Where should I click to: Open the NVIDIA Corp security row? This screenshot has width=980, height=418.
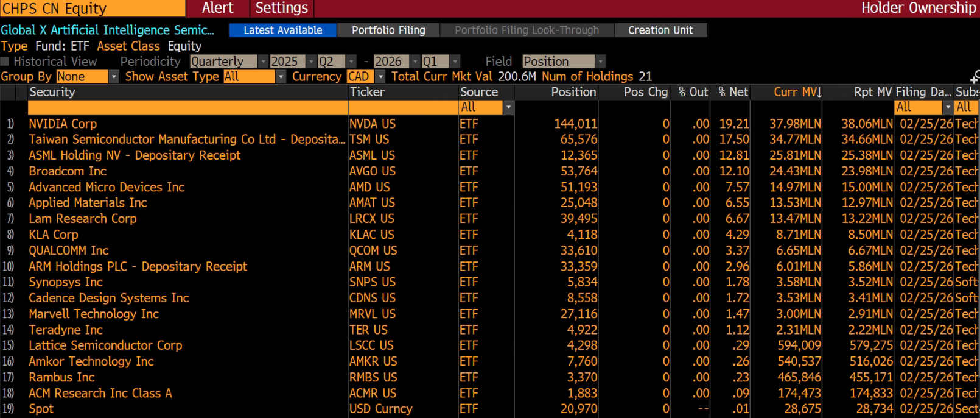(x=63, y=124)
